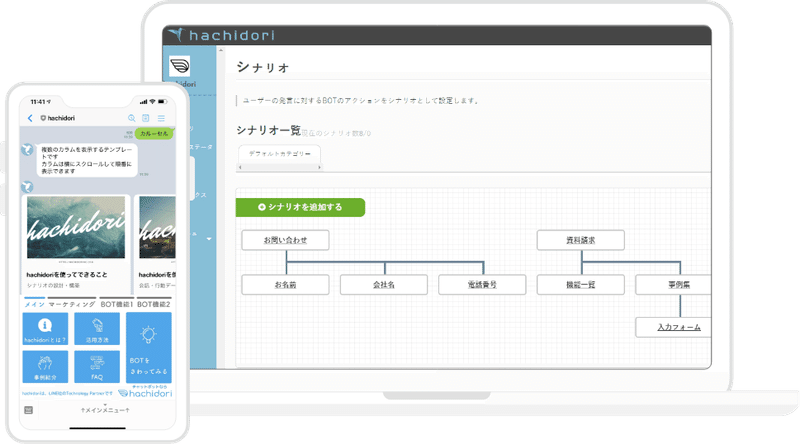
Task: Open the '機能一覧' scenario node
Action: click(581, 285)
